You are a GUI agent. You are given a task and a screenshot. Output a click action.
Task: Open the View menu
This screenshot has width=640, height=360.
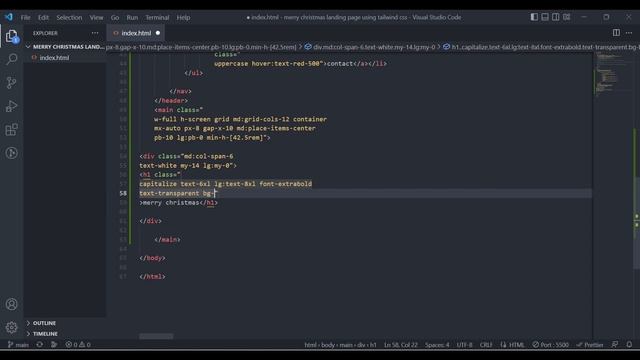[x=96, y=18]
